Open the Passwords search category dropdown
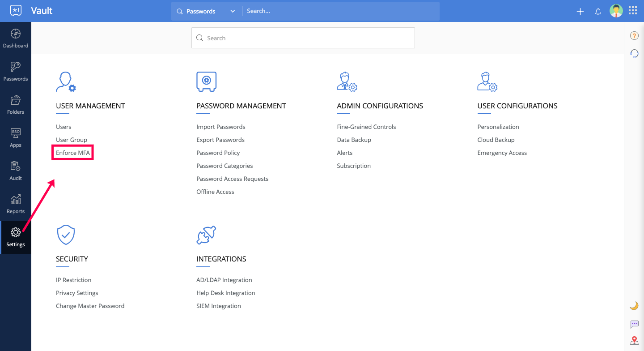Image resolution: width=644 pixels, height=351 pixels. 232,11
